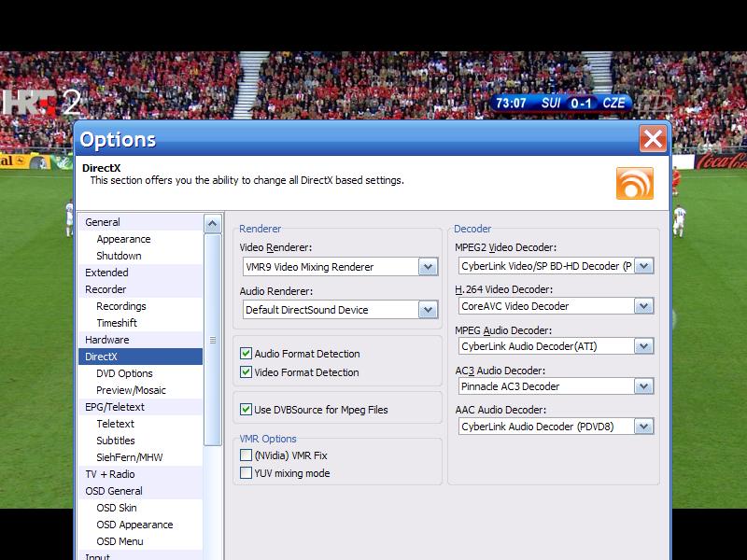Expand the MPEG Audio Decoder dropdown
This screenshot has height=560, width=747.
pos(643,346)
